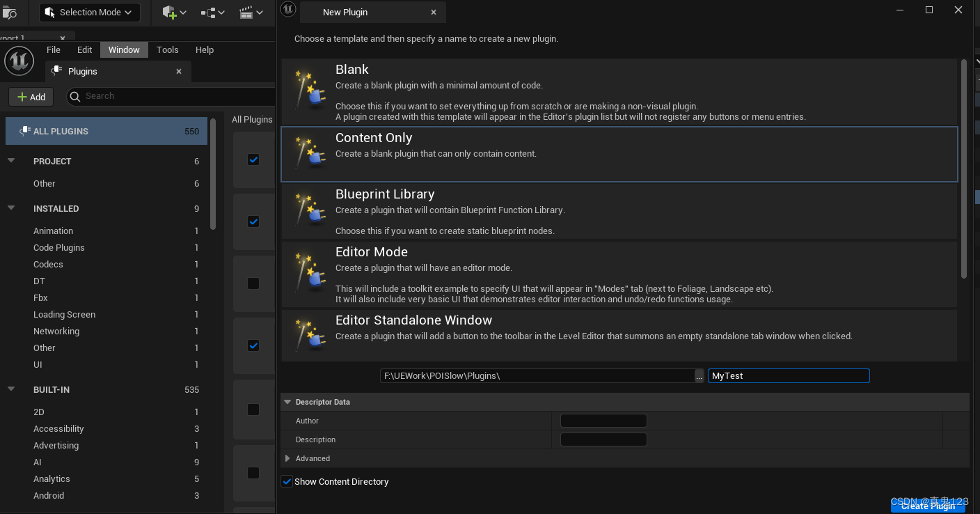This screenshot has width=980, height=514.
Task: Expand the Advanced section
Action: (x=287, y=458)
